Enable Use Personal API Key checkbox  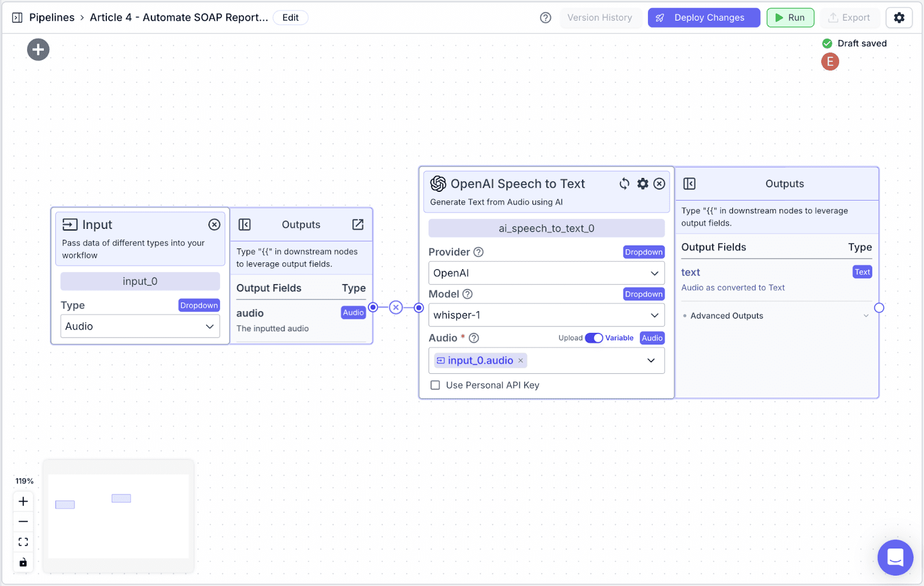pos(435,385)
